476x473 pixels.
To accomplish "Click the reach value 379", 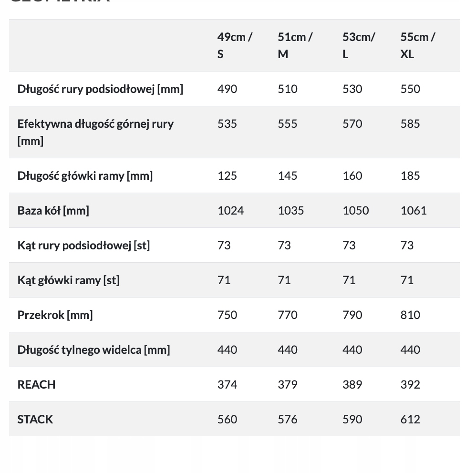I will coord(287,385).
